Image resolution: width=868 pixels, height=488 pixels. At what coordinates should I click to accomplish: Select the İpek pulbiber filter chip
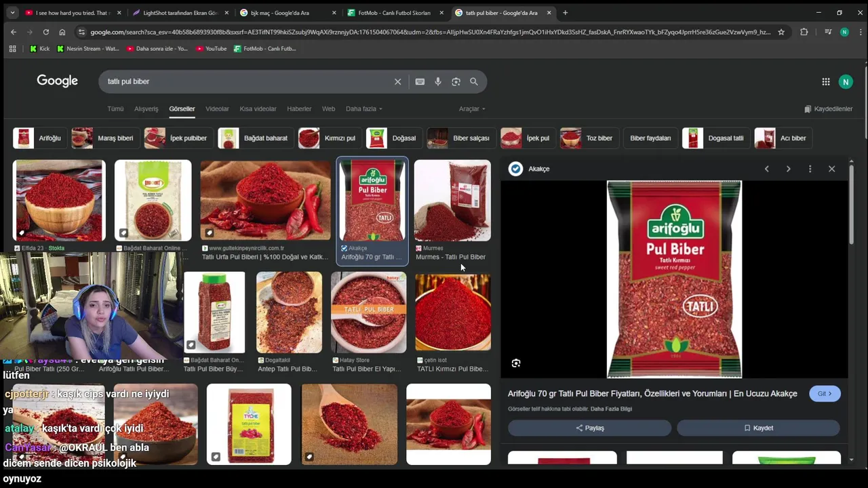point(178,138)
